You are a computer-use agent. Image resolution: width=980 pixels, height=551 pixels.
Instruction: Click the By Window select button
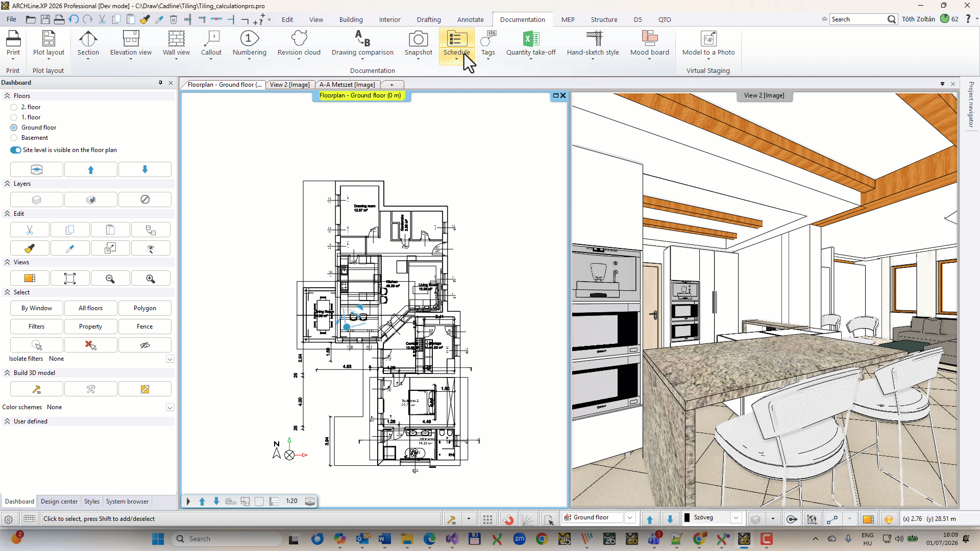tap(37, 308)
